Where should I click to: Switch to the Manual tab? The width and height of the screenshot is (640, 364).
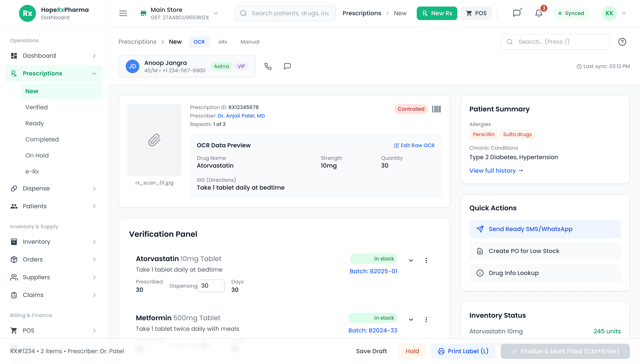coord(250,42)
